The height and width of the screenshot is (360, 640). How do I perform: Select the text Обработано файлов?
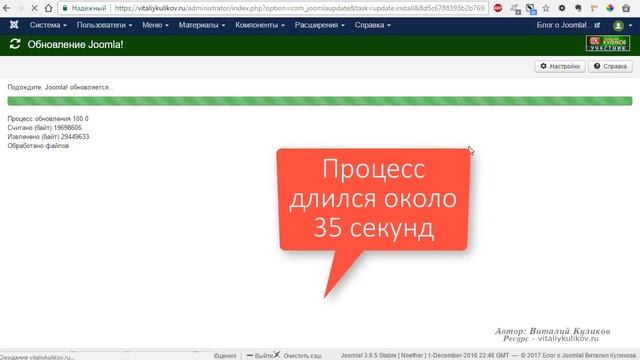point(38,146)
